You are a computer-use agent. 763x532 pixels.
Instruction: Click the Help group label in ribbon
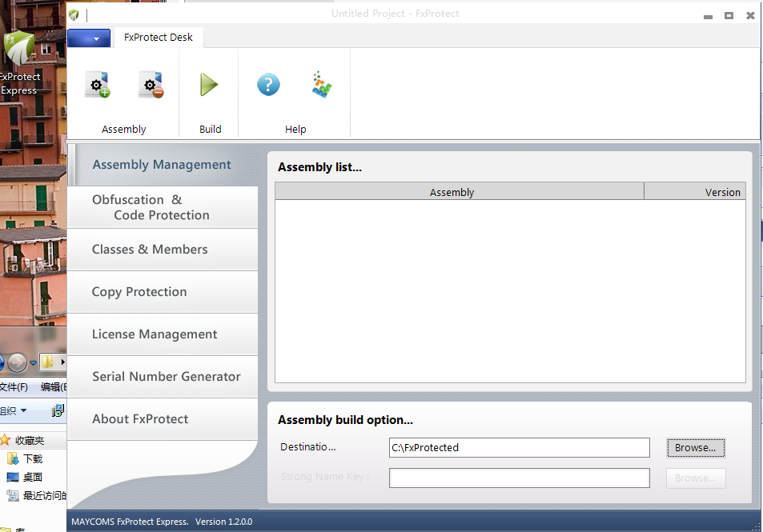[295, 129]
